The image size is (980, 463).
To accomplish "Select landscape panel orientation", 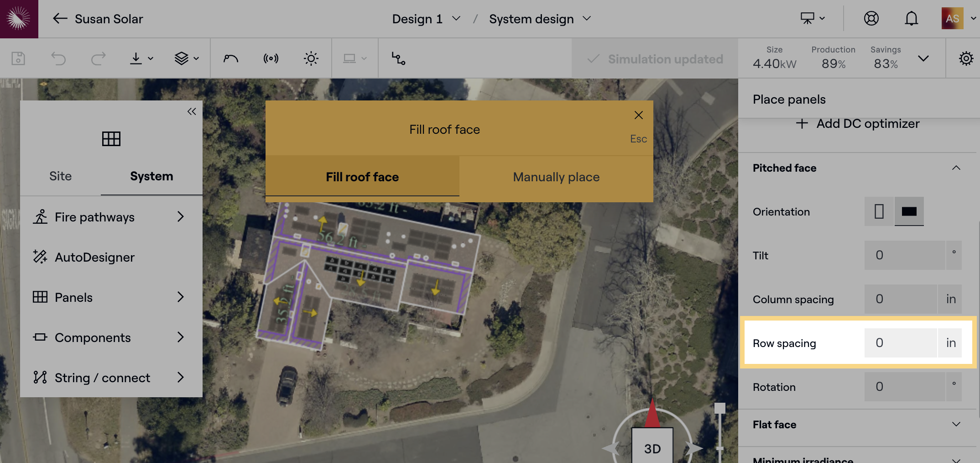I will pyautogui.click(x=909, y=211).
